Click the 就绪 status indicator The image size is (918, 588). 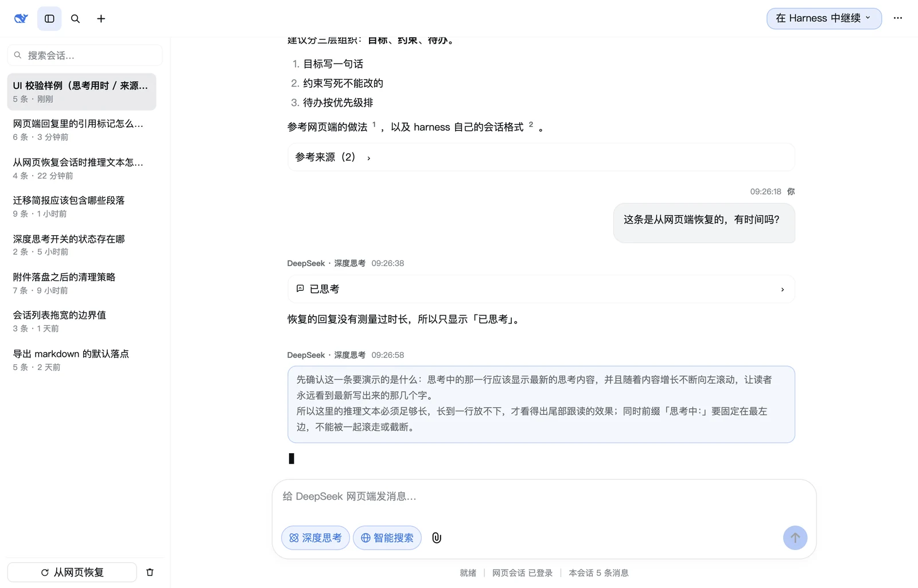[x=468, y=573]
